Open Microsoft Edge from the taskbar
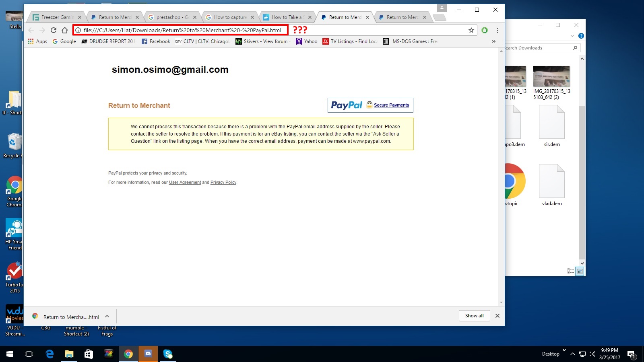The image size is (644, 362). pyautogui.click(x=50, y=354)
